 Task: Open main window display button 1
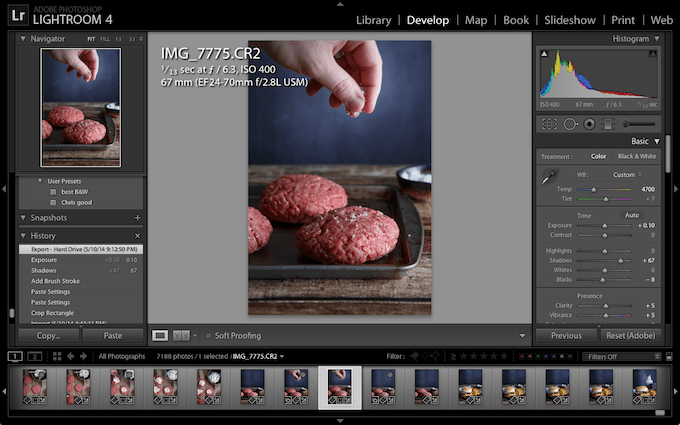(15, 356)
